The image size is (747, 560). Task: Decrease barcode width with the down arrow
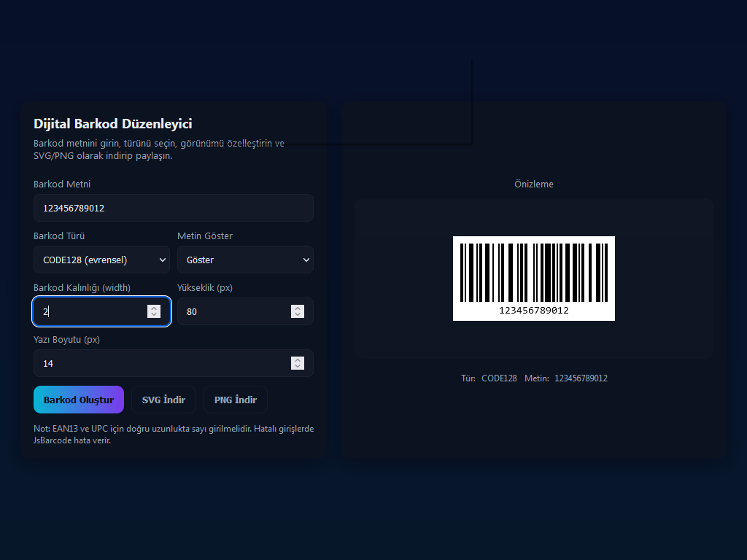click(153, 315)
